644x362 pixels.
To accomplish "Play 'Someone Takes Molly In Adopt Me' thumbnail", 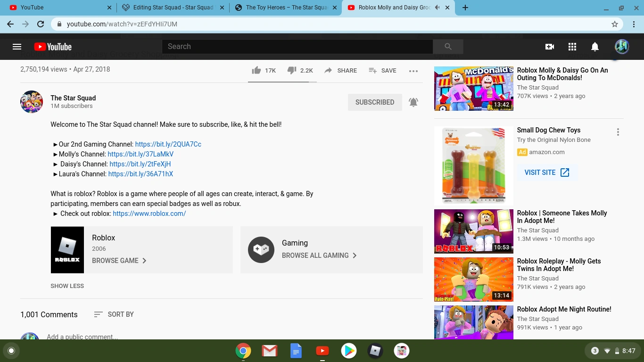I will coord(474,231).
